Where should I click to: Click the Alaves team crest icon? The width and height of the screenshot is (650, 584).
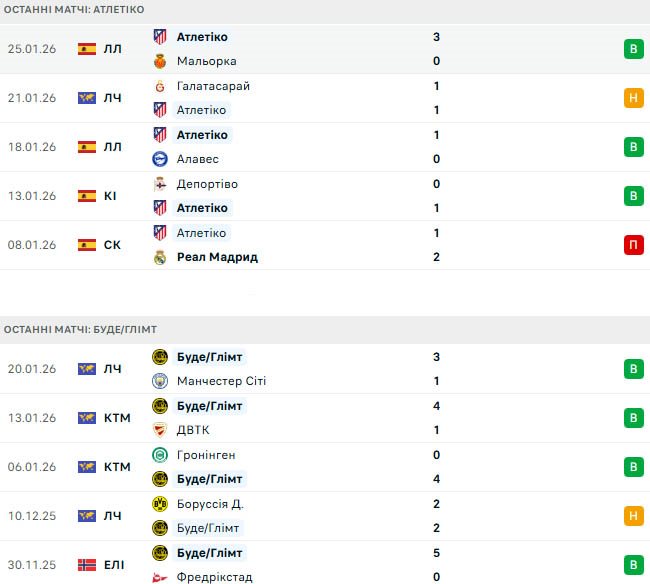159,159
